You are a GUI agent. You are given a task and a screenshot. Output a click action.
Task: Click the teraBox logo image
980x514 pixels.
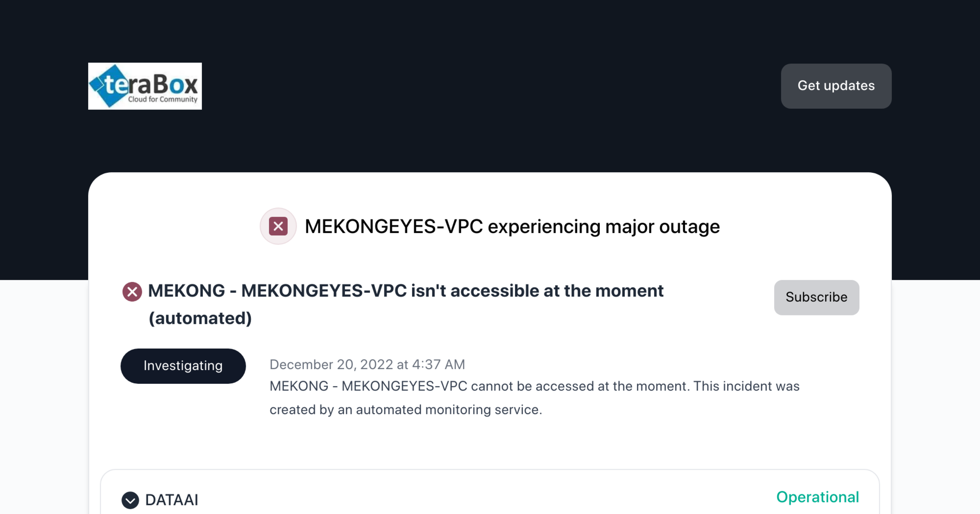click(x=145, y=86)
